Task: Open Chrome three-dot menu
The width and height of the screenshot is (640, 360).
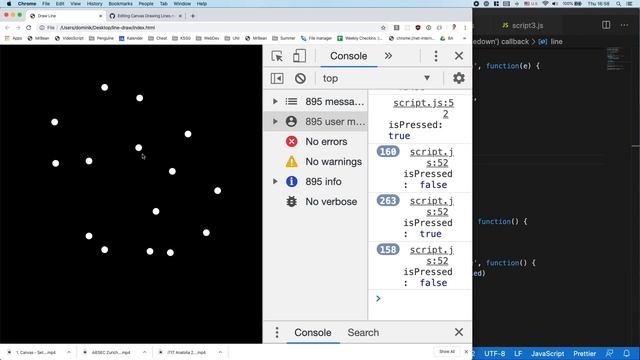Action: tap(465, 28)
